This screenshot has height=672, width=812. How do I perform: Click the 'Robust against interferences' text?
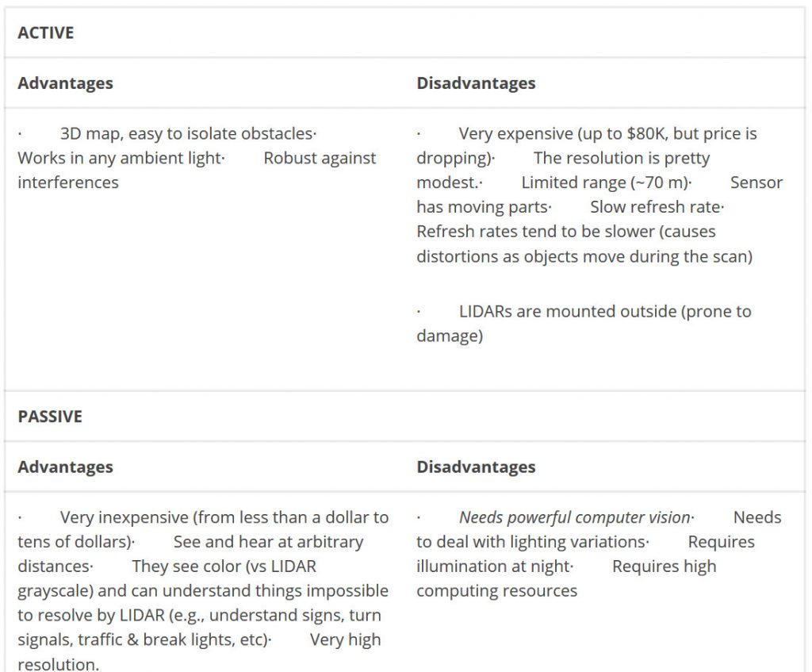pos(320,158)
